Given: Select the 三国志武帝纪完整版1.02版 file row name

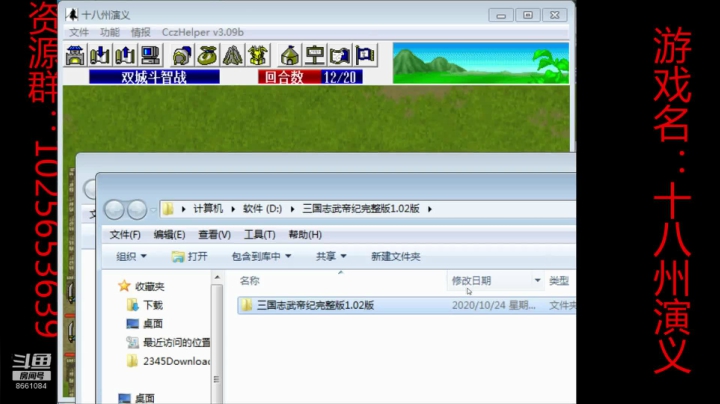Looking at the screenshot, I should click(315, 305).
